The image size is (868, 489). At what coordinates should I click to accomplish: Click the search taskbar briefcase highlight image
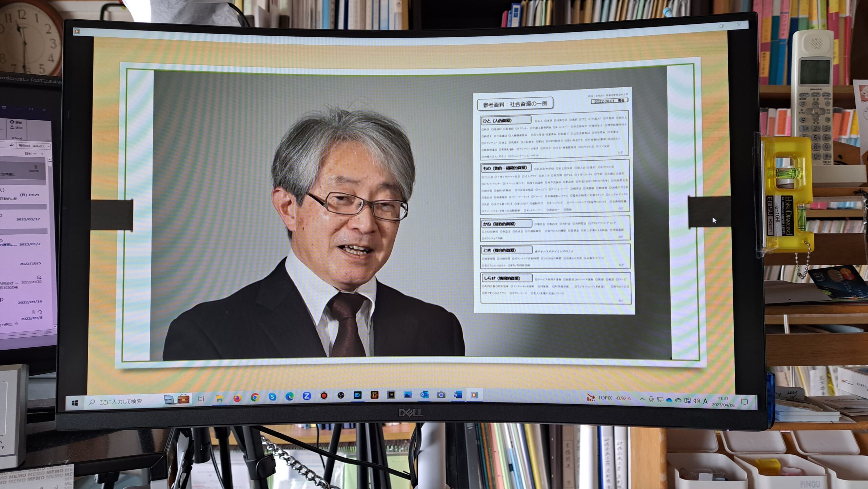[177, 399]
